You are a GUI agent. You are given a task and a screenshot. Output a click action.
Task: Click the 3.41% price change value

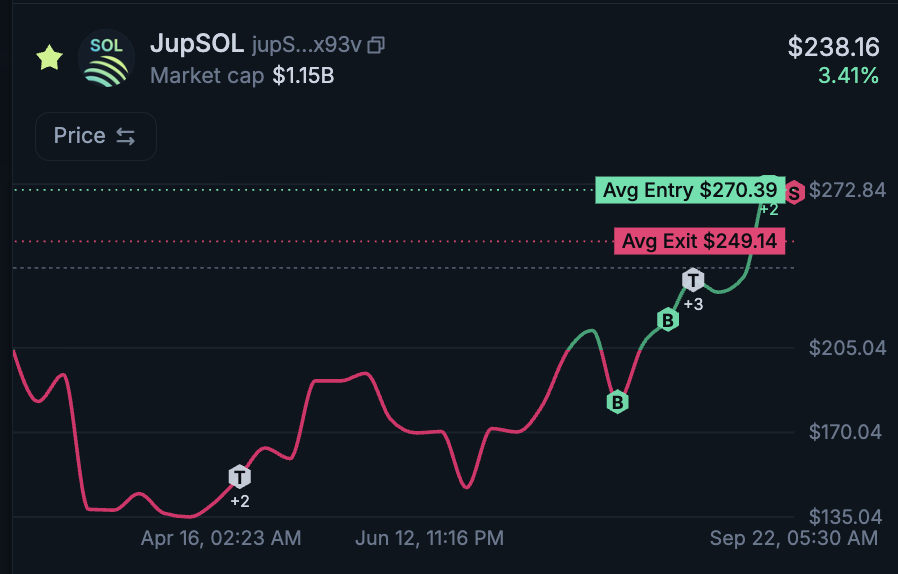[x=846, y=75]
